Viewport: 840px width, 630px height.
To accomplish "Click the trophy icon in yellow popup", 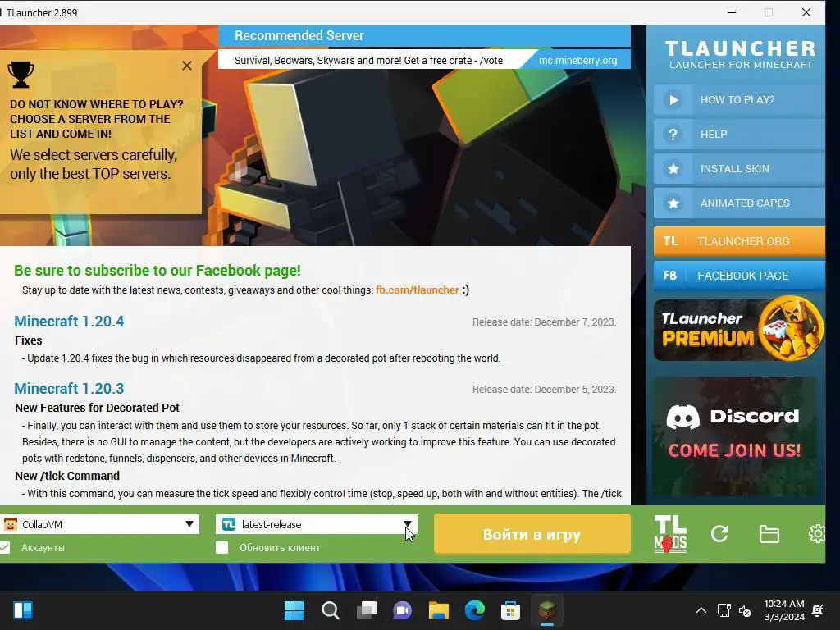I will coord(21,75).
